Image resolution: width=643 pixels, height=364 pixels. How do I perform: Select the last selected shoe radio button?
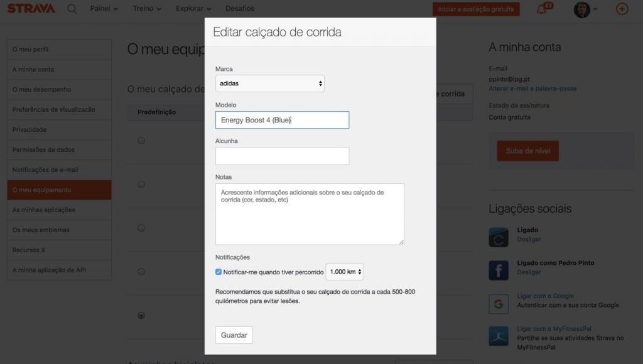141,316
